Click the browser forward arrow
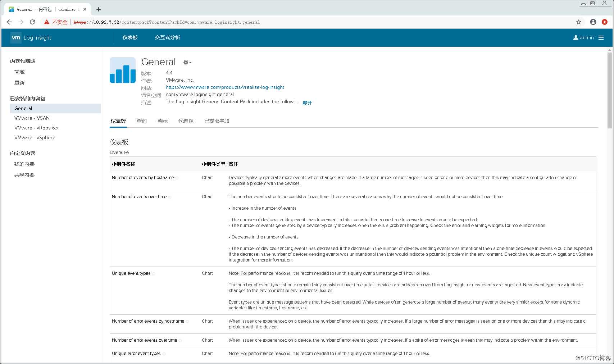Viewport: 614px width, 364px height. pos(21,22)
